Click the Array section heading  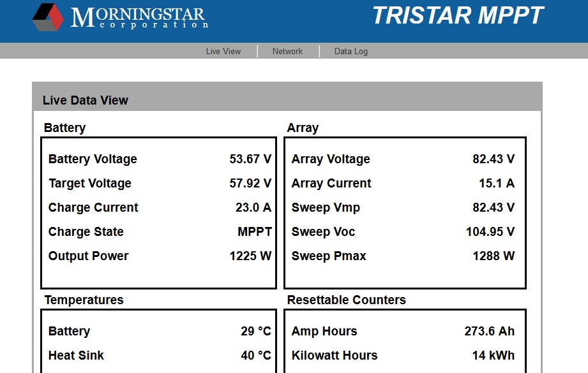point(303,128)
